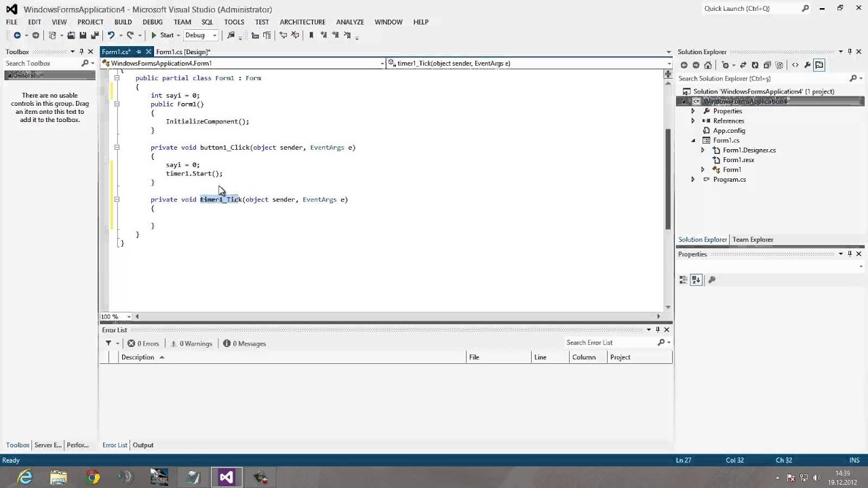Open the class navigation dropdown WindowsFormsApplication4.Form1
This screenshot has height=488, width=868.
[243, 63]
